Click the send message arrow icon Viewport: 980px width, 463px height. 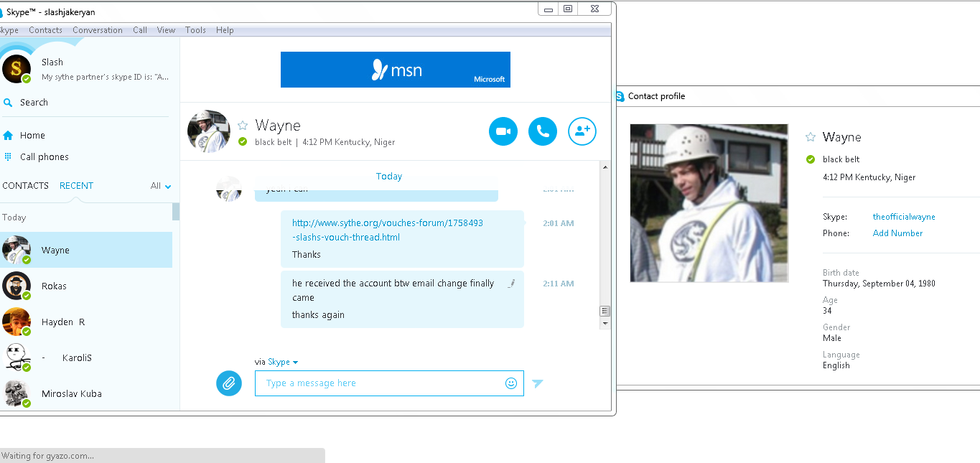pyautogui.click(x=538, y=384)
